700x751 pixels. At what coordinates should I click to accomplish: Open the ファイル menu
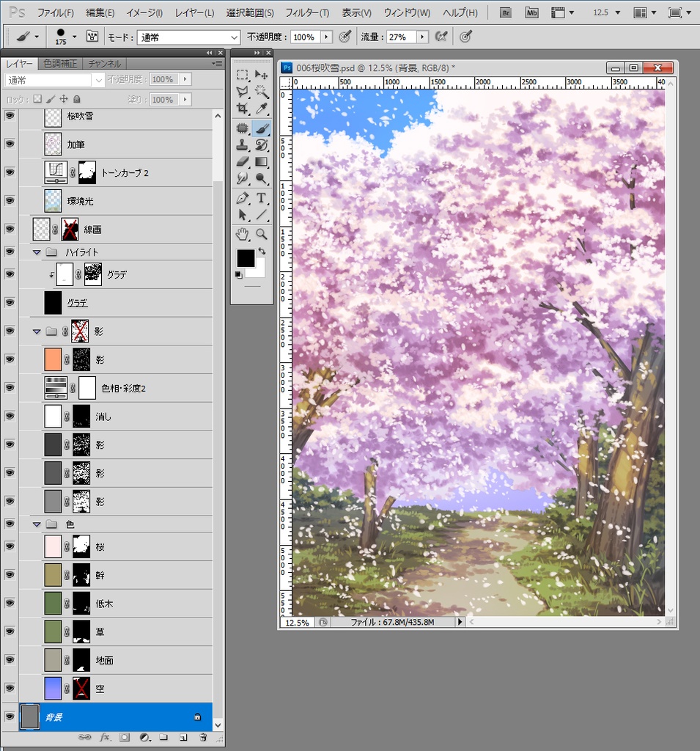(x=55, y=13)
